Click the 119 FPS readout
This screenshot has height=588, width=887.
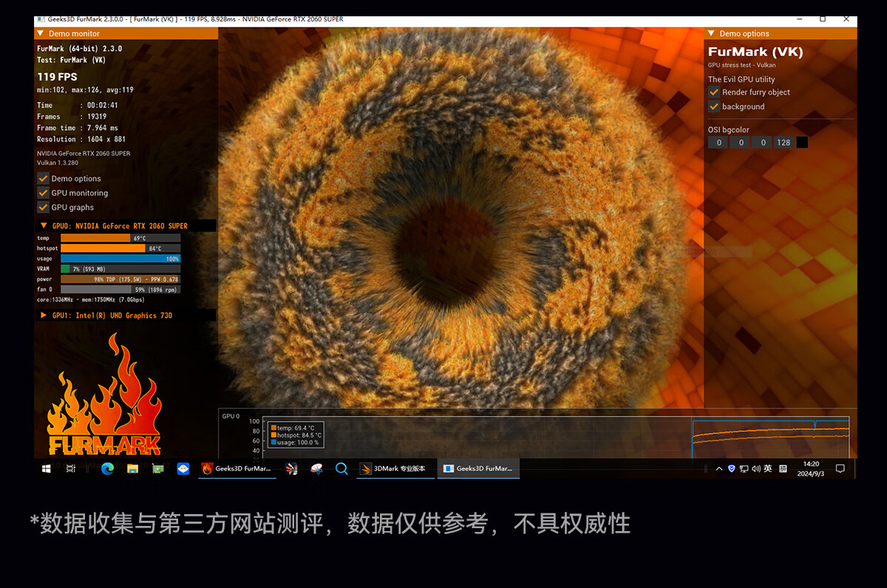pos(57,77)
